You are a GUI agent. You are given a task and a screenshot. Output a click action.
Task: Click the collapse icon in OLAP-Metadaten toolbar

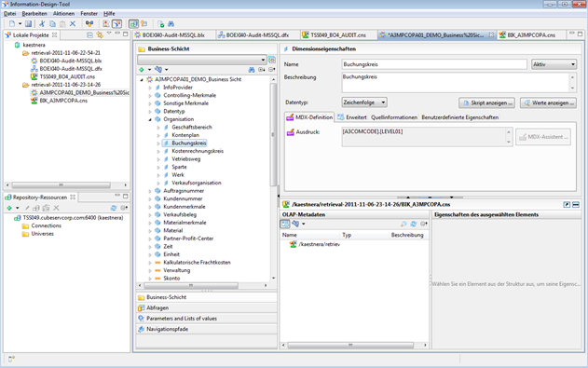424,225
